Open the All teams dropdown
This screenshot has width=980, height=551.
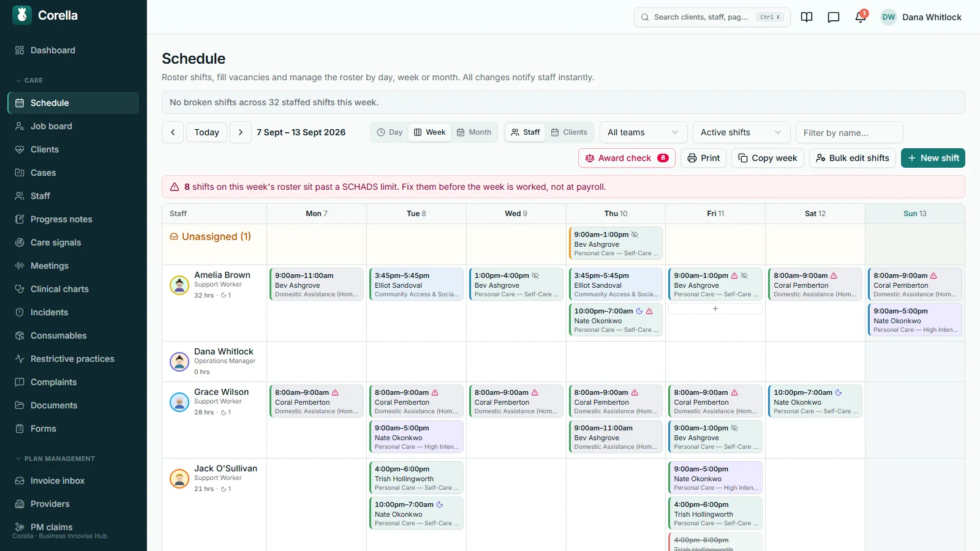[643, 132]
